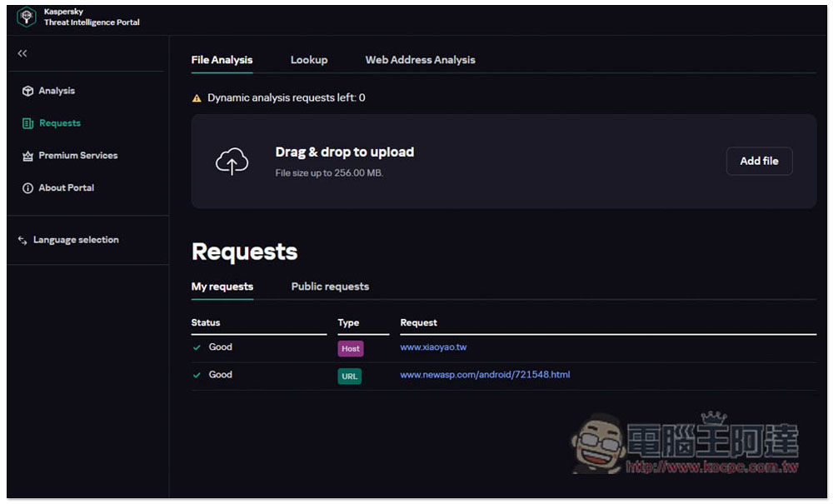Click the Type column header
Image resolution: width=833 pixels, height=504 pixels.
[x=348, y=323]
